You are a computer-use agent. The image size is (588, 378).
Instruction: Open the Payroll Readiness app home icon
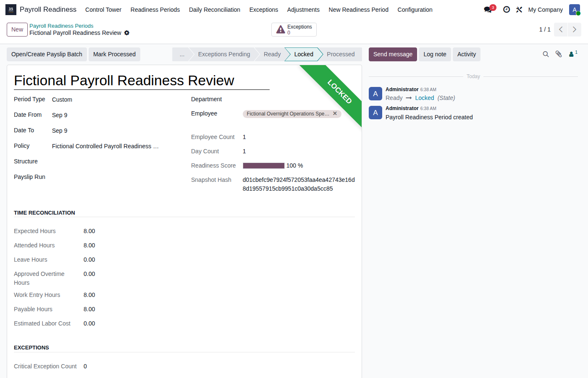pos(11,9)
